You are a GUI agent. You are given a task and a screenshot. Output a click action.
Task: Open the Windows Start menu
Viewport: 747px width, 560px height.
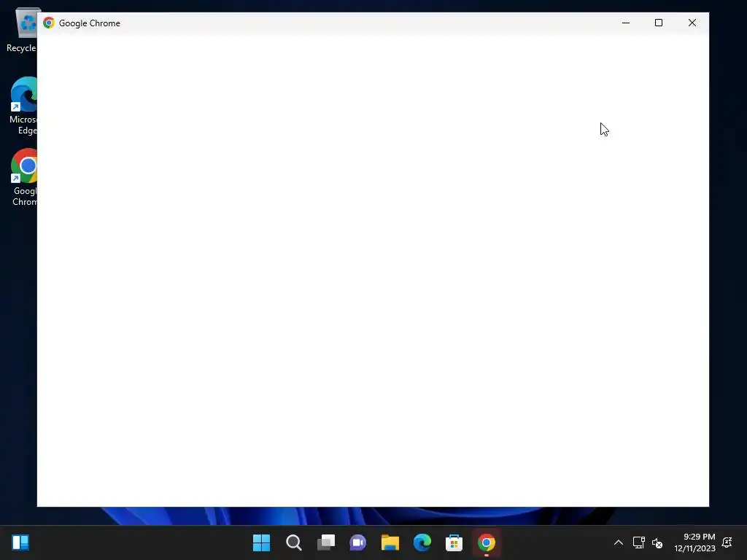point(261,542)
